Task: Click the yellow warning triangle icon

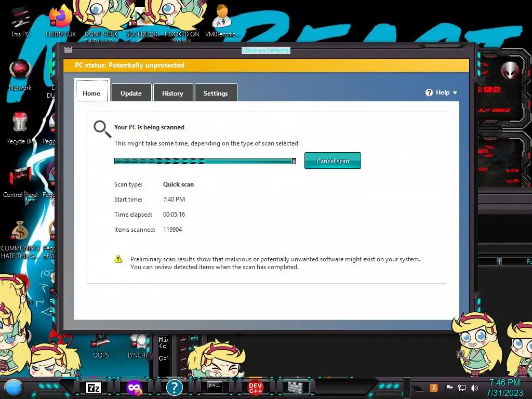Action: pyautogui.click(x=118, y=259)
